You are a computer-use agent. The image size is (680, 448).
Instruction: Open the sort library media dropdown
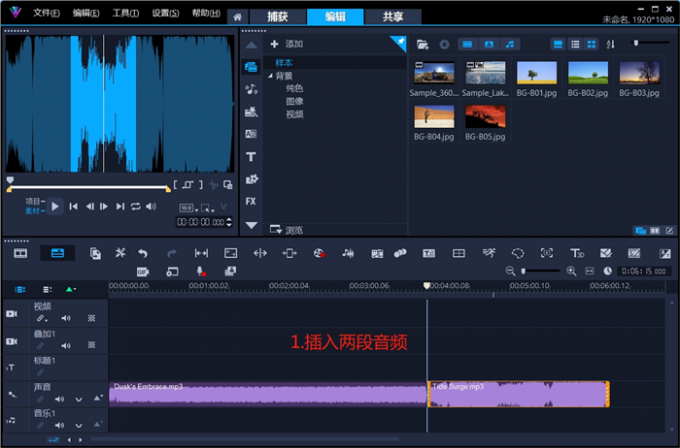[x=611, y=44]
